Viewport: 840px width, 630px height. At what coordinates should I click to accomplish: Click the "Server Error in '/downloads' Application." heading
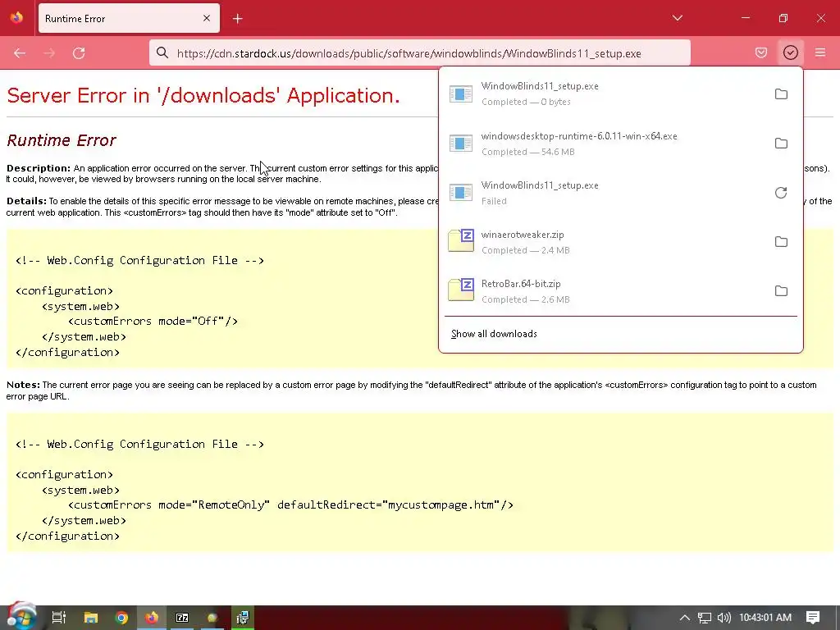pos(203,95)
